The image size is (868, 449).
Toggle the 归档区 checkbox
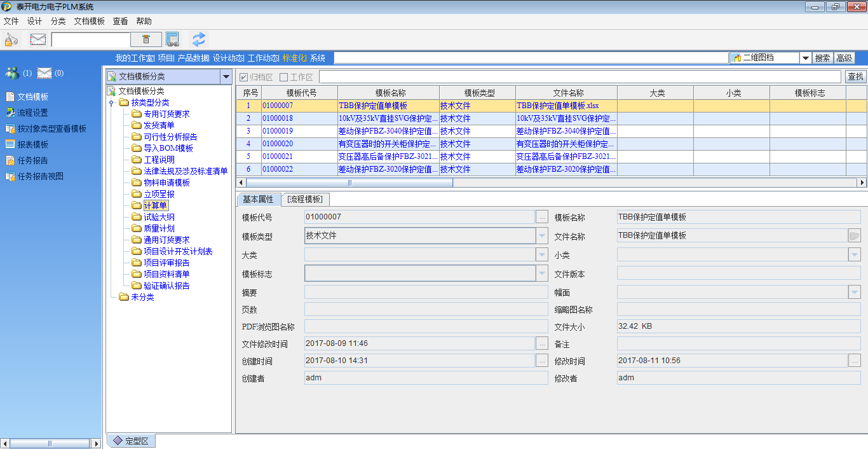(x=244, y=77)
